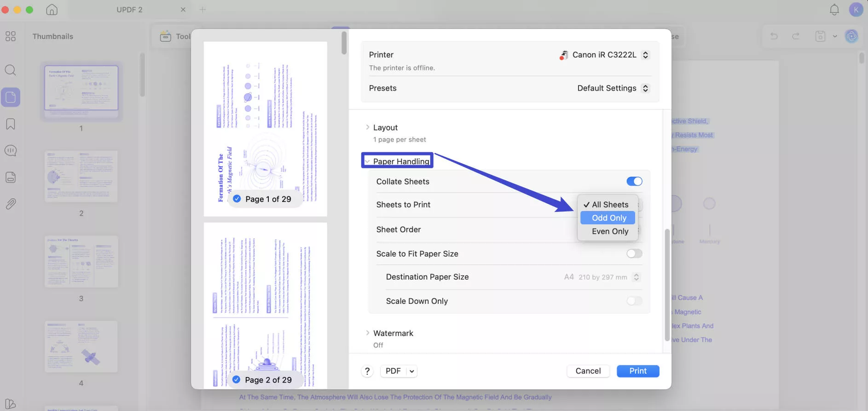Select the page thumbnails sidebar icon
Screen dimensions: 868x411
coord(11,97)
